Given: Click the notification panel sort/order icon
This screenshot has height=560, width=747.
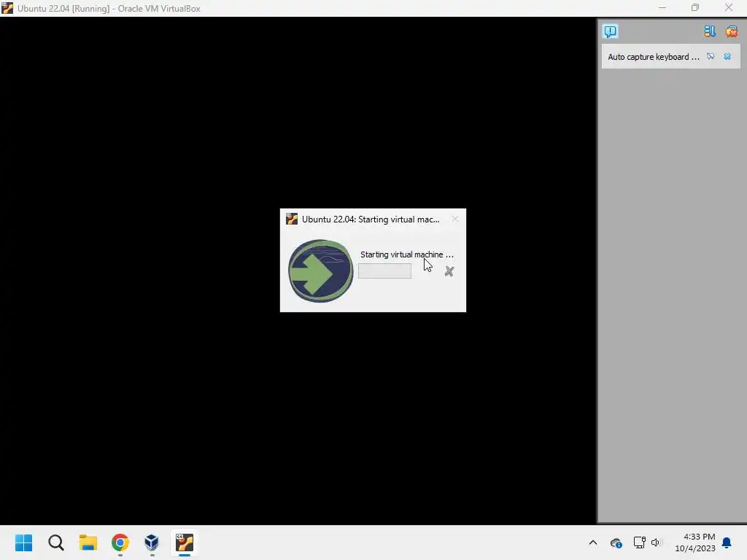Looking at the screenshot, I should coord(710,31).
